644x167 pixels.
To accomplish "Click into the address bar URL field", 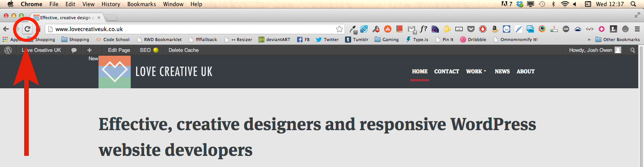I will [192, 29].
